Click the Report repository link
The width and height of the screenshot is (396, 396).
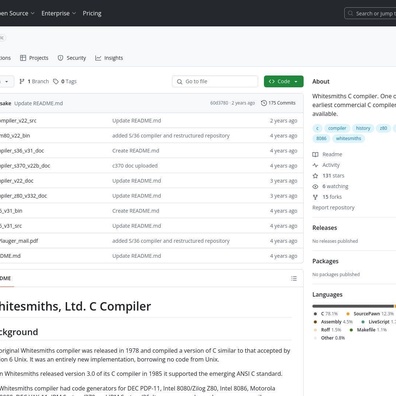pos(333,208)
